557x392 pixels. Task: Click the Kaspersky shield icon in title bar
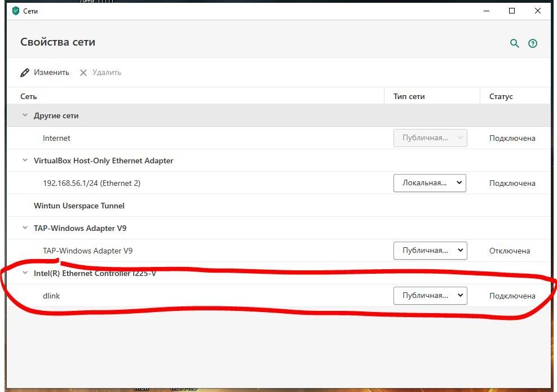[x=16, y=11]
